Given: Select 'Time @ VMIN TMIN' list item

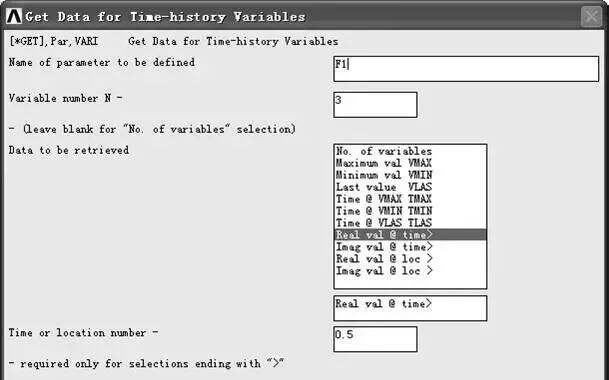Looking at the screenshot, I should pyautogui.click(x=410, y=211).
